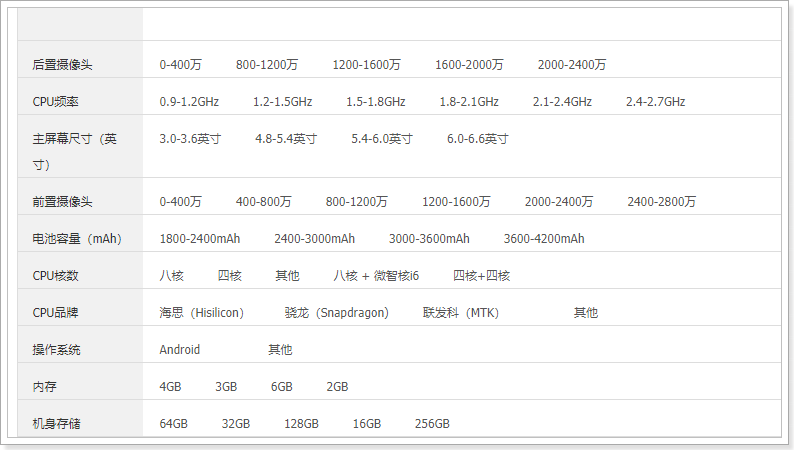Choose 联发科 (MTK) CPU brand
Viewport: 794px width, 450px height.
[x=460, y=313]
